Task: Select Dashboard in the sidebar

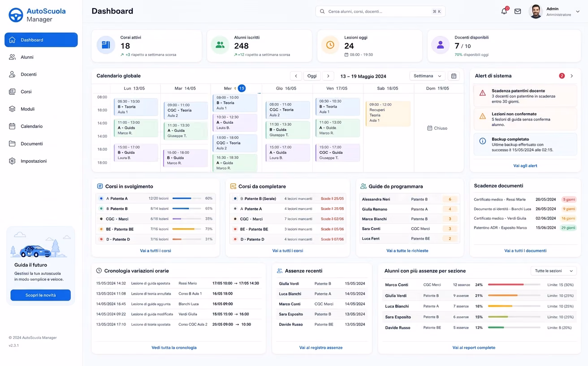Action: [x=41, y=40]
